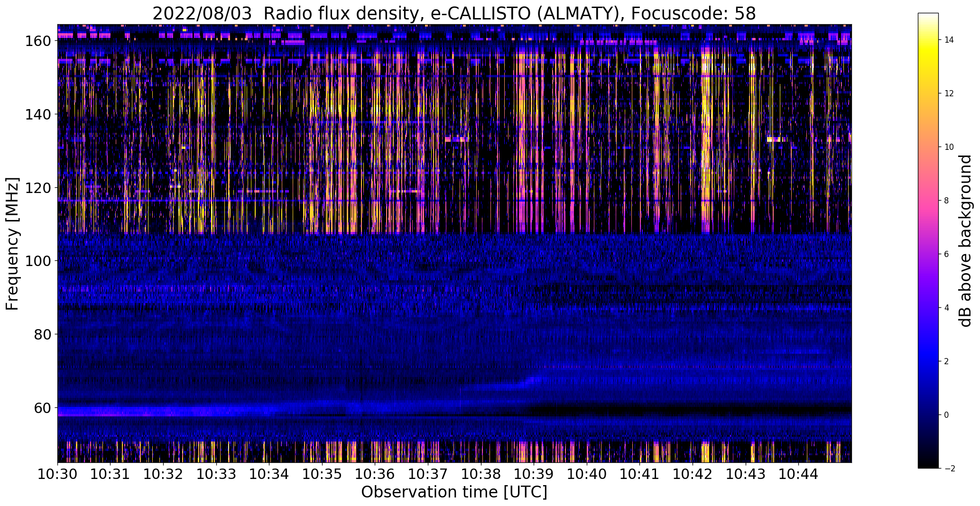Image resolution: width=980 pixels, height=506 pixels.
Task: Click the plot title mentioning e-CALLISTO (ALMATY)
Action: 454,13
